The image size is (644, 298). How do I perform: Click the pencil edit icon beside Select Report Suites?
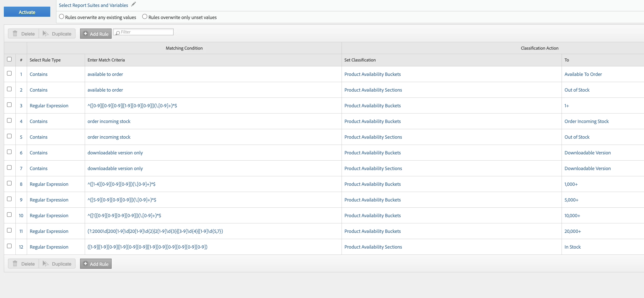(133, 4)
